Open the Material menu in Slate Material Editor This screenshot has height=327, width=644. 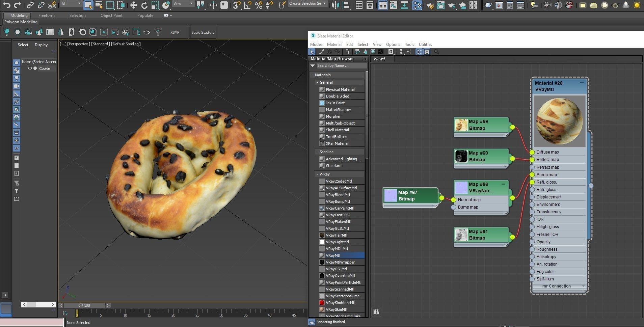click(x=334, y=45)
